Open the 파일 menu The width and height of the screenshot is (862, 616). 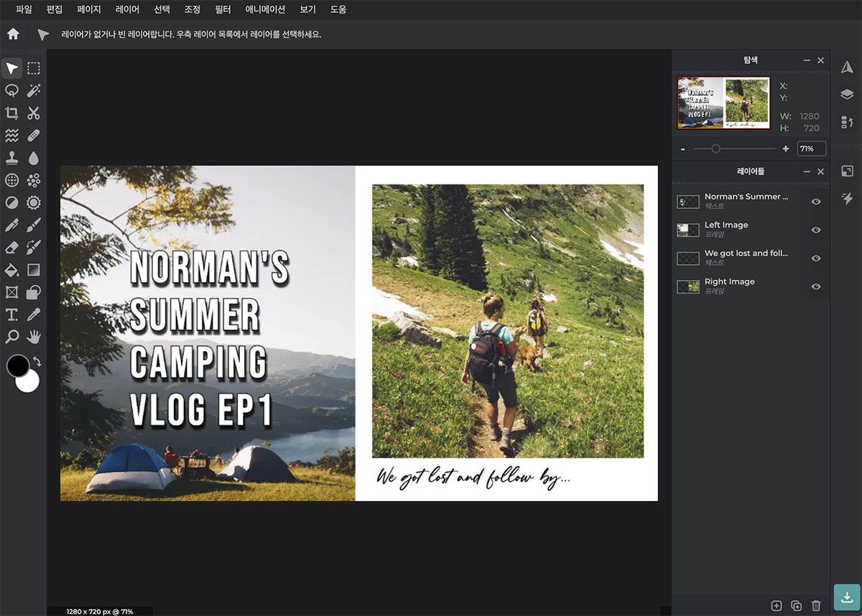[24, 9]
